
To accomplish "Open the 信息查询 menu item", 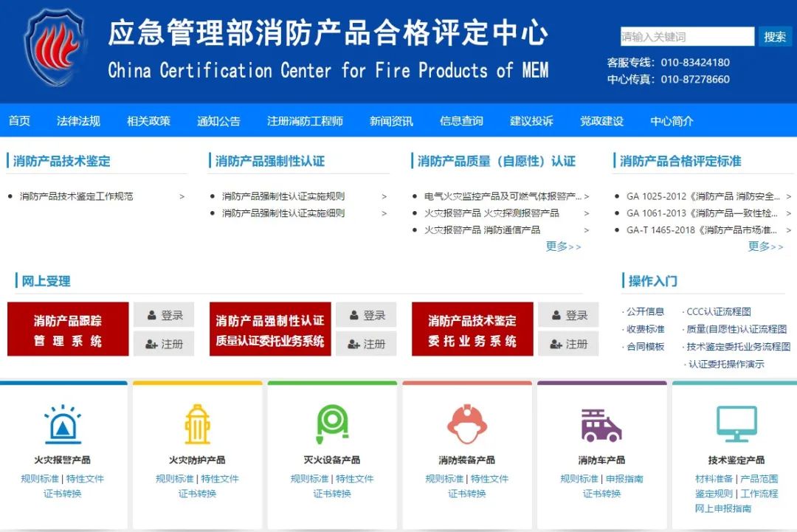I will tap(461, 121).
